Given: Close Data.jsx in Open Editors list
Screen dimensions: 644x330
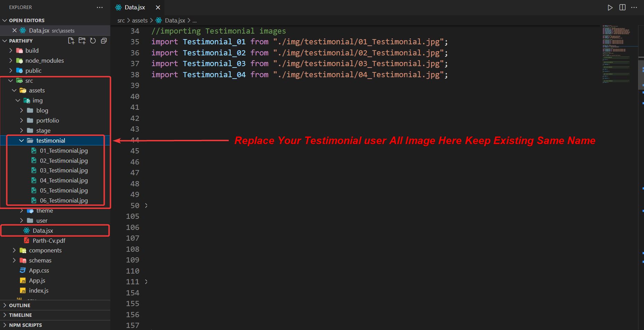Looking at the screenshot, I should click(15, 30).
